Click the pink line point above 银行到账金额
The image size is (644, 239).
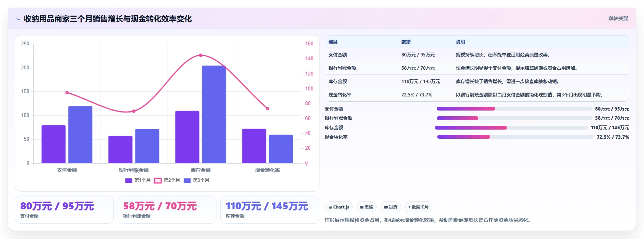(134, 111)
